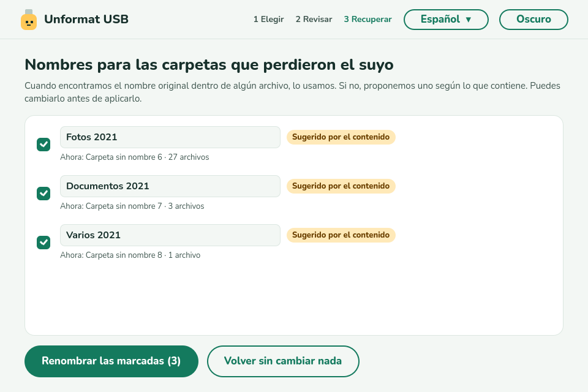Image resolution: width=588 pixels, height=392 pixels.
Task: Click Renombrar las marcadas (3)
Action: 111,361
